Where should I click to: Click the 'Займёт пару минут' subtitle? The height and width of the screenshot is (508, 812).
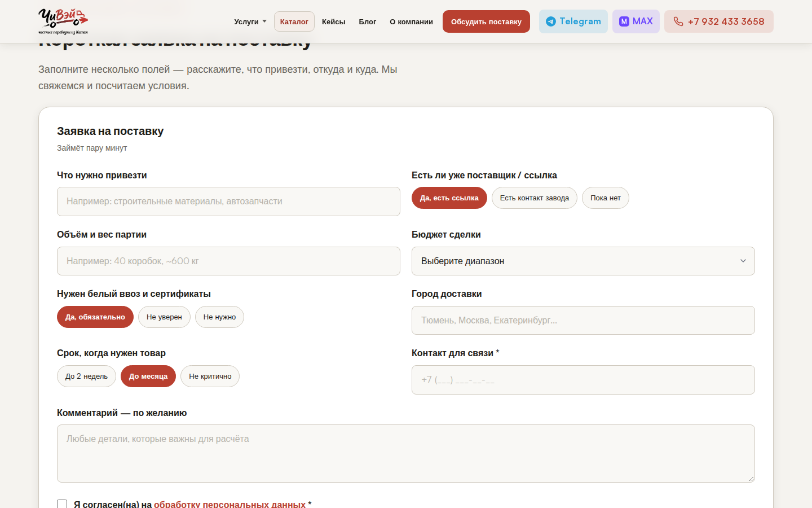92,148
